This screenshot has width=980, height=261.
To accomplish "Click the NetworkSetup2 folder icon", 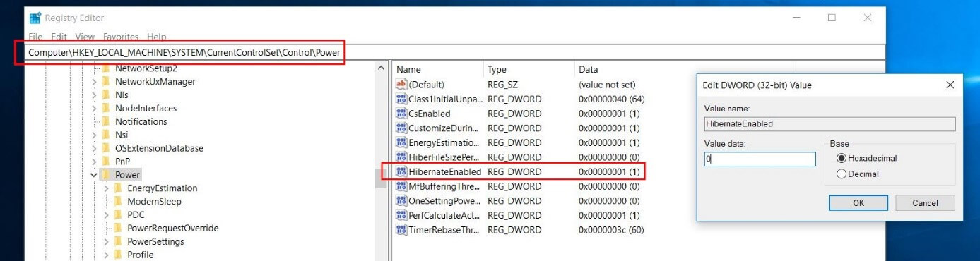I will (107, 68).
